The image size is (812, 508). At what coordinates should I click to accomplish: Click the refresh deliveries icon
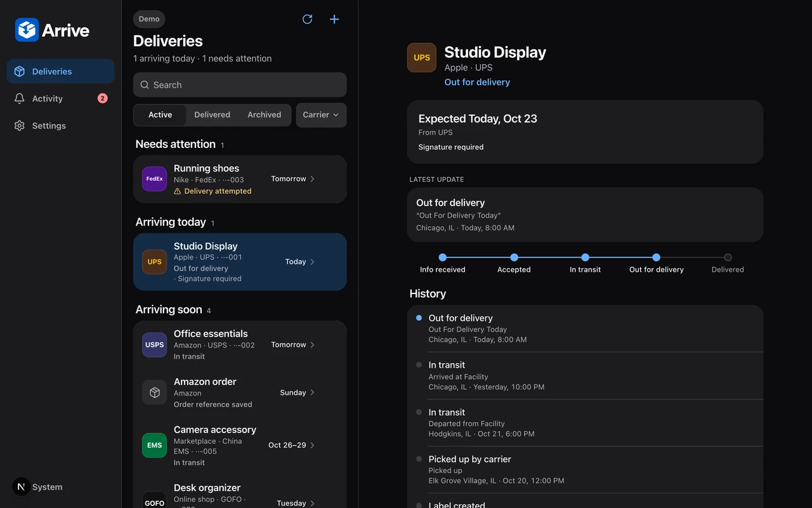coord(307,19)
